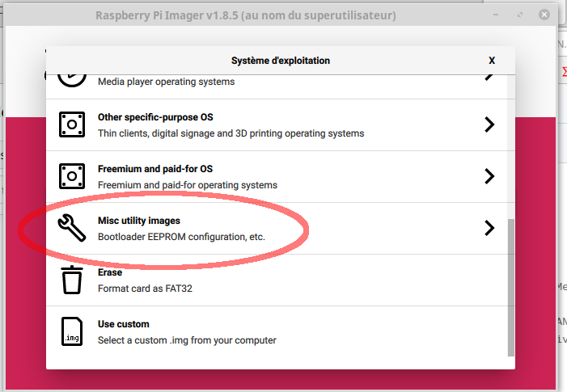Image resolution: width=567 pixels, height=392 pixels.
Task: Click the Système d'exploitation dialog heading
Action: pyautogui.click(x=281, y=61)
